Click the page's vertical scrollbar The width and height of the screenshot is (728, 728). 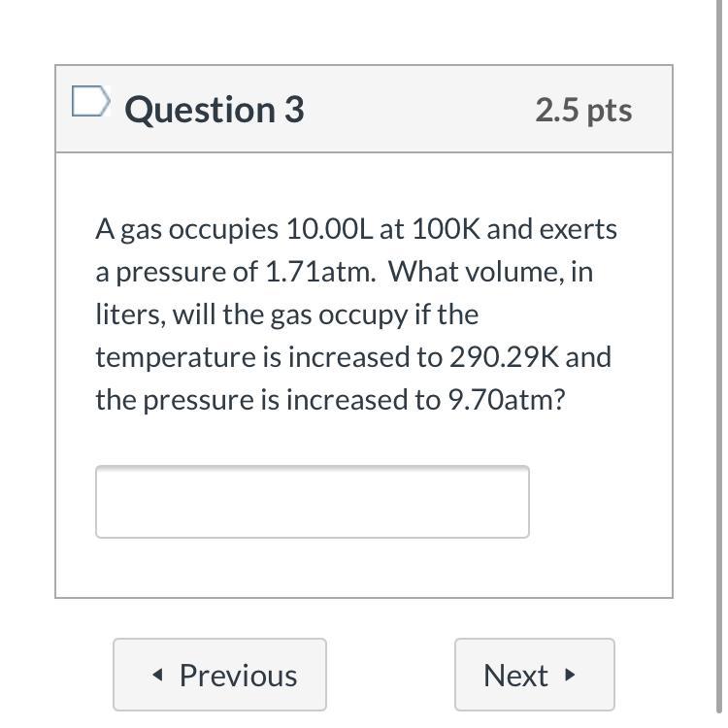pyautogui.click(x=718, y=364)
